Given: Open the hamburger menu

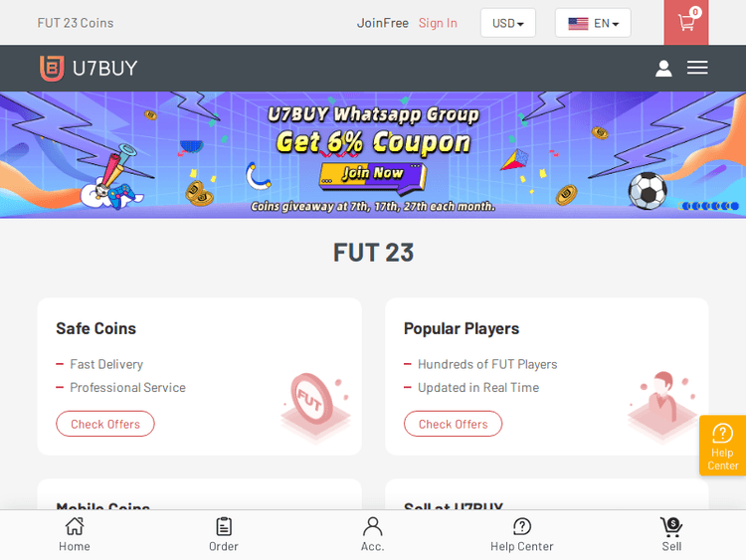Looking at the screenshot, I should click(697, 68).
